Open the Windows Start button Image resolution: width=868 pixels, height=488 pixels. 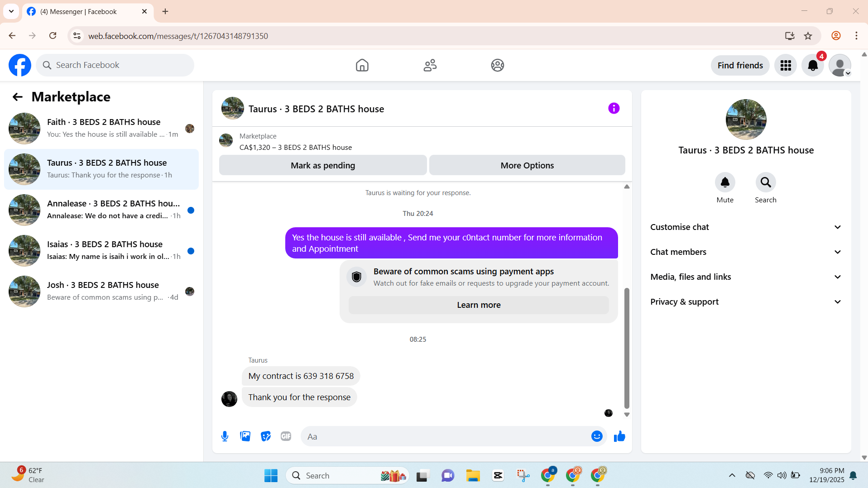coord(271,475)
